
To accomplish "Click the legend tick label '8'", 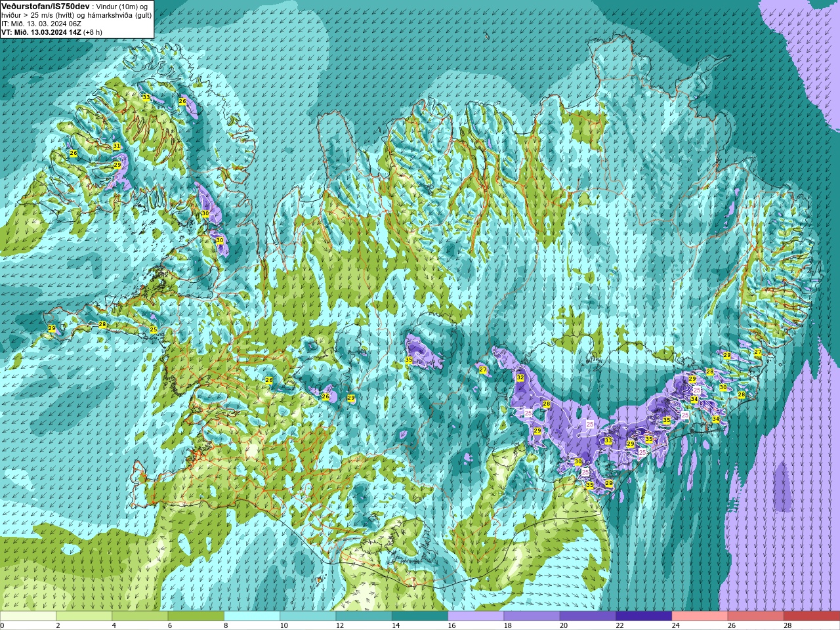I will [226, 625].
